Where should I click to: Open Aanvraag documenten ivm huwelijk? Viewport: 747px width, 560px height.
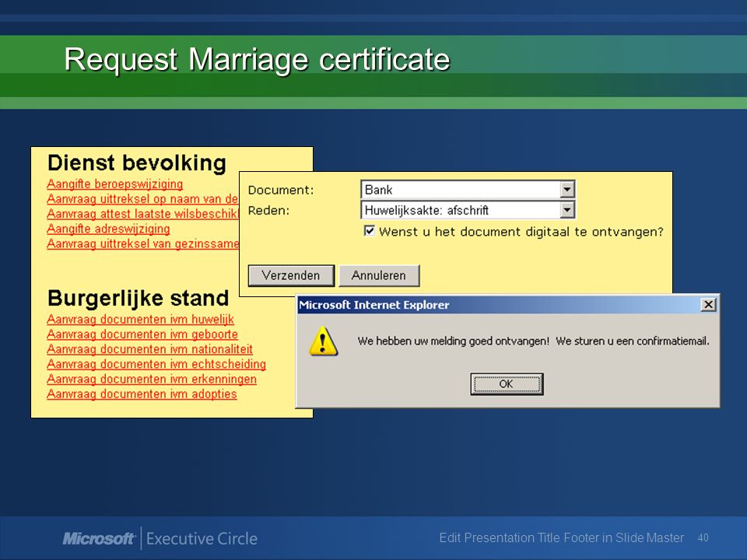pos(141,319)
